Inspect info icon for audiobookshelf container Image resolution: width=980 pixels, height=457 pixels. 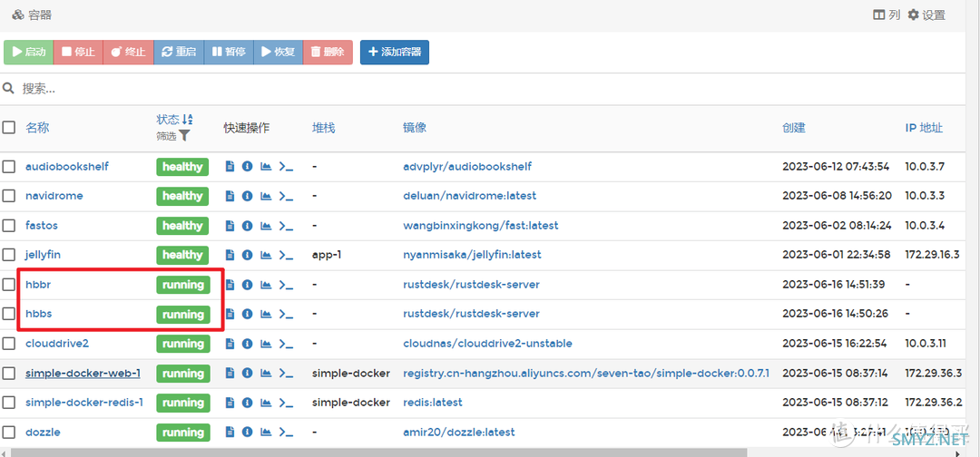[248, 167]
